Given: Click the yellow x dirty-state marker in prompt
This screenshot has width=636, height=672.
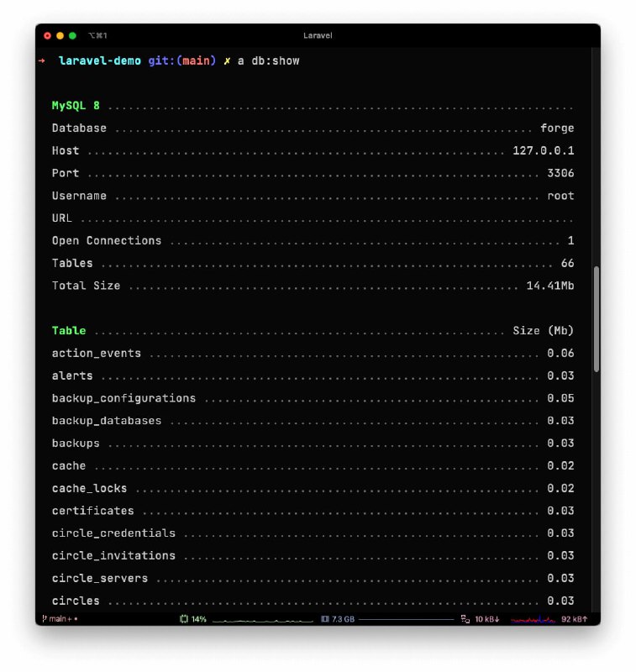Looking at the screenshot, I should click(227, 60).
